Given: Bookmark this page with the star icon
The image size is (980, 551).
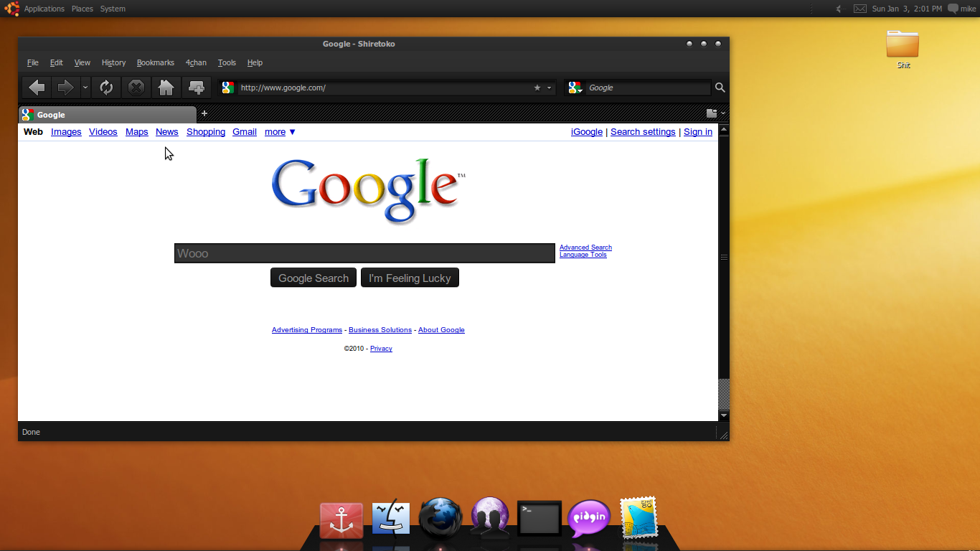Looking at the screenshot, I should [x=537, y=88].
